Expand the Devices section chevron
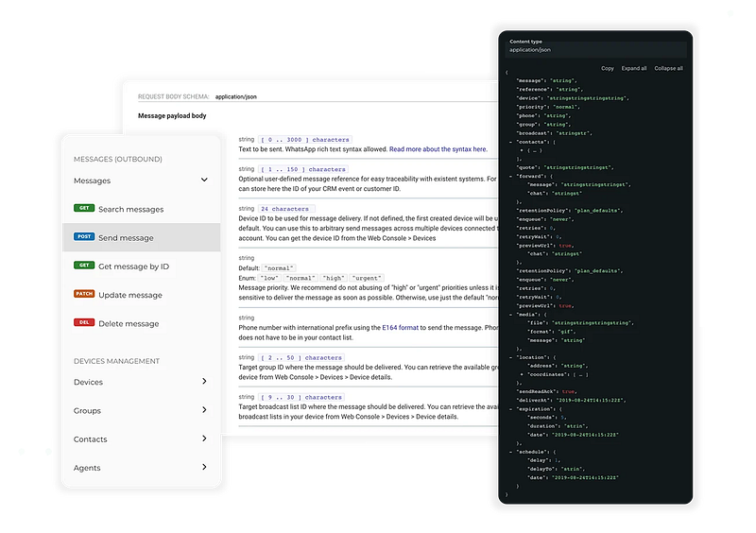Viewport: 756px width, 533px height. point(204,382)
